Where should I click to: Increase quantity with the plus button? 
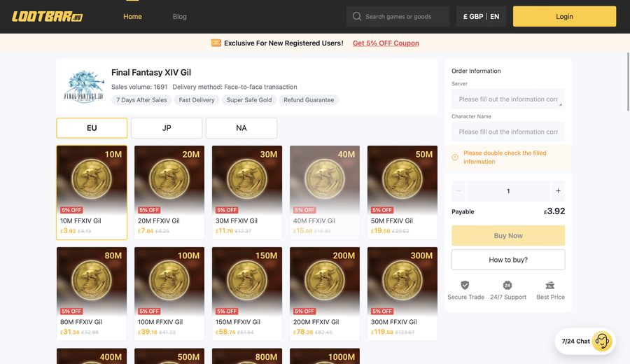point(558,191)
